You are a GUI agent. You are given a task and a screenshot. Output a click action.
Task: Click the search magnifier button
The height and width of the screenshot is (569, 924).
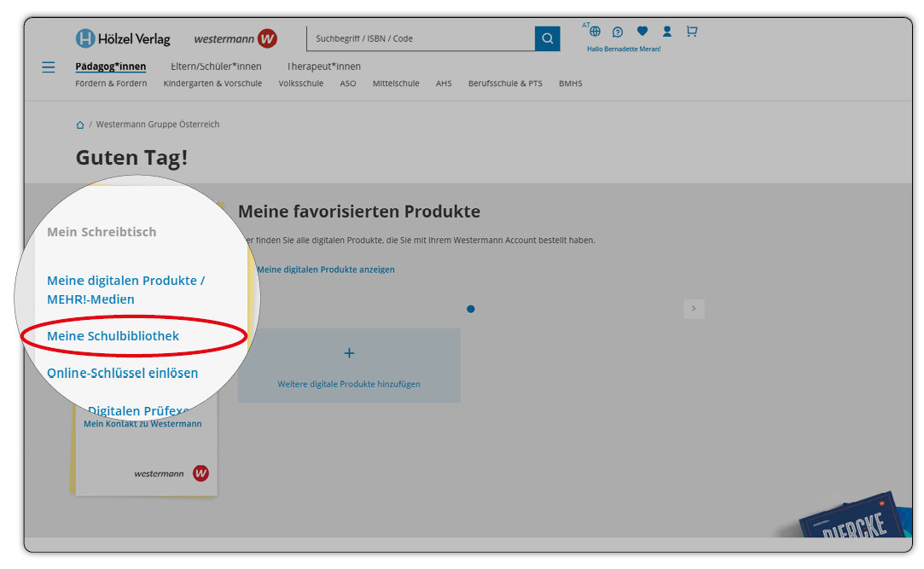tap(547, 38)
